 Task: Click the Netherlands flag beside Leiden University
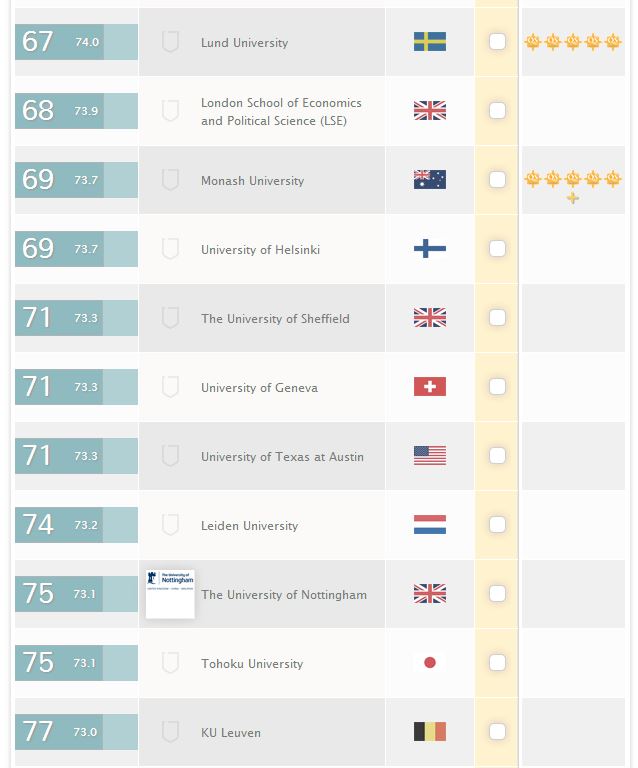click(x=430, y=525)
